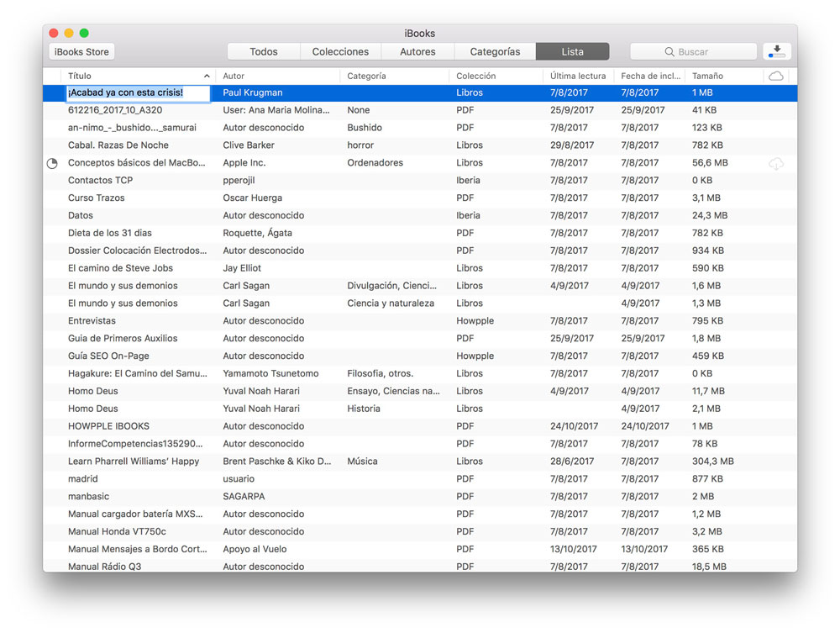
Task: Select the book El camino de Steve Jobs
Action: [x=120, y=268]
